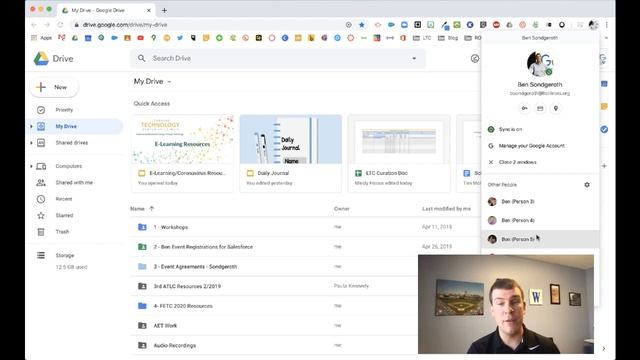
Task: Select My Drive in sidebar
Action: point(66,127)
